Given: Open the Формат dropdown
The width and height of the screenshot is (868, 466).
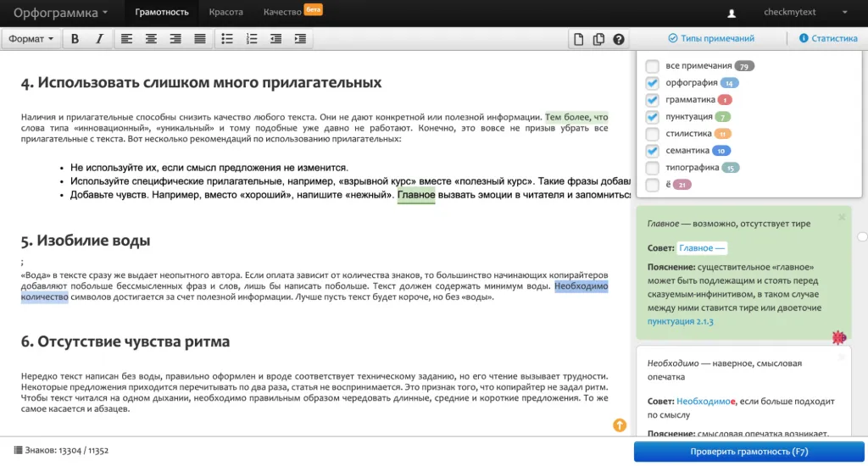Looking at the screenshot, I should coord(32,39).
